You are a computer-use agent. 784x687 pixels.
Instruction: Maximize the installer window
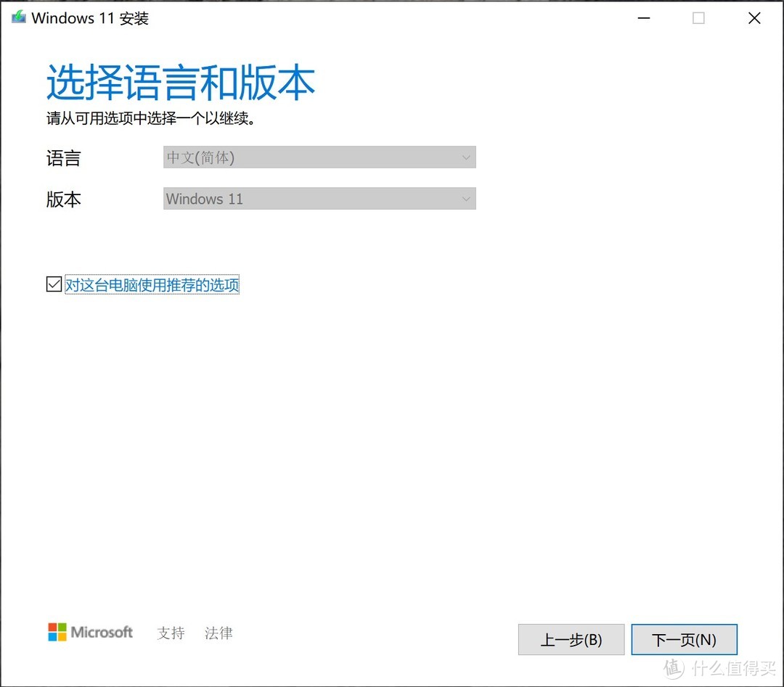(698, 17)
